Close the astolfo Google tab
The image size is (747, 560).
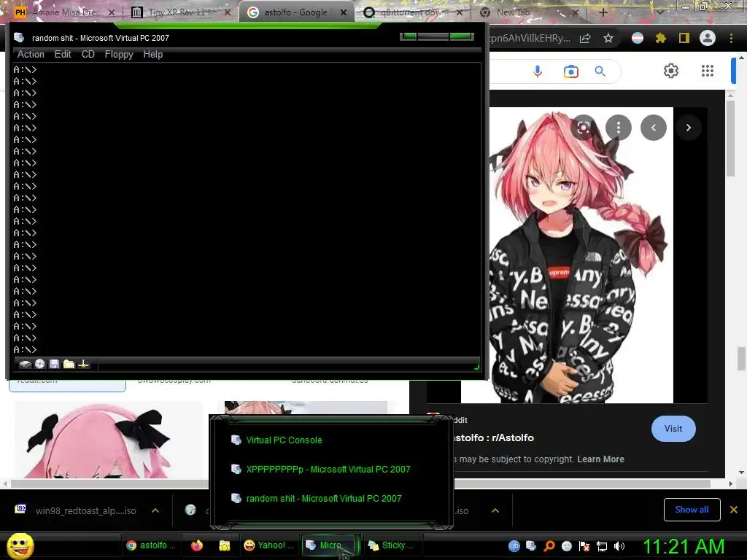point(344,13)
